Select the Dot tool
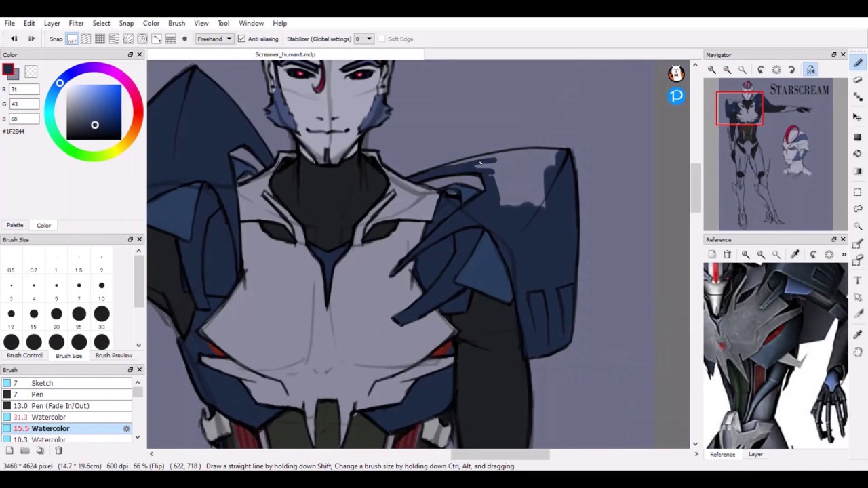 click(858, 97)
